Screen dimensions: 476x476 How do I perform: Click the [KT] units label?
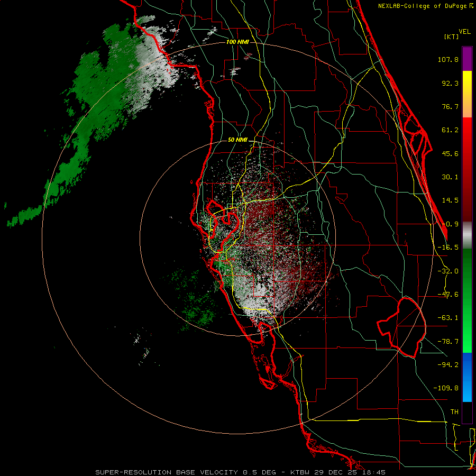coord(451,36)
